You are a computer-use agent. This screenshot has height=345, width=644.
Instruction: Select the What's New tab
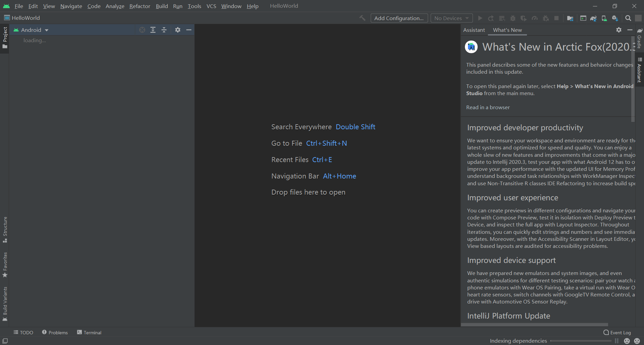(x=507, y=30)
